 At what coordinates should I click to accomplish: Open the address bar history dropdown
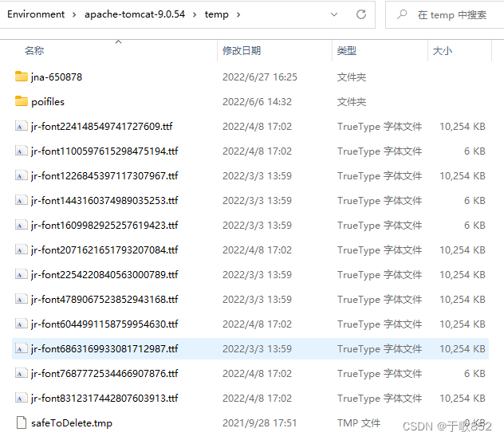tap(334, 14)
